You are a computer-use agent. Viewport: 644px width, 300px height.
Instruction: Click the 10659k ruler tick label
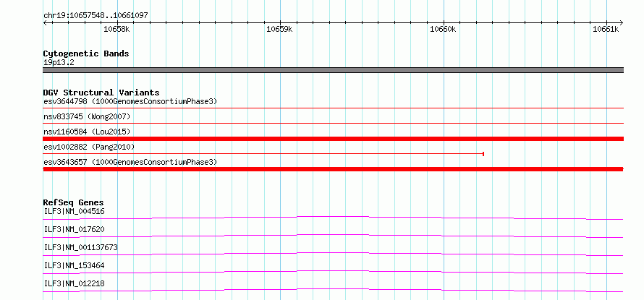[x=280, y=29]
